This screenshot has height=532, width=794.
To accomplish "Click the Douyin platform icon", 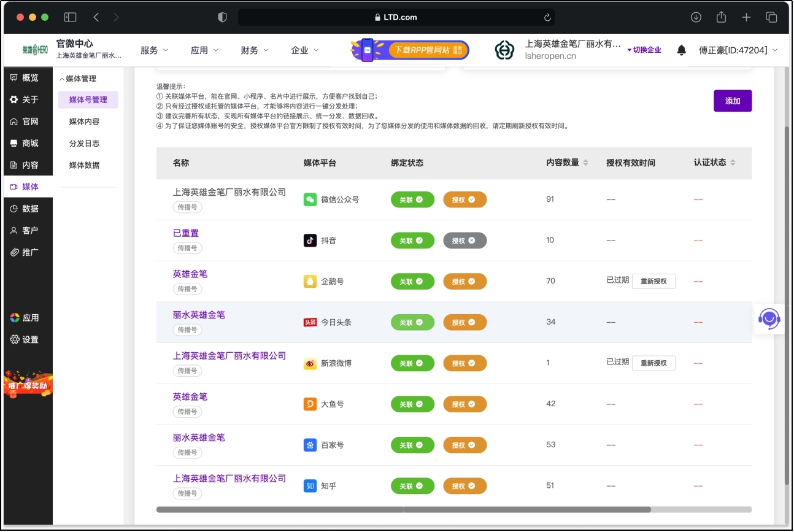I will click(310, 241).
